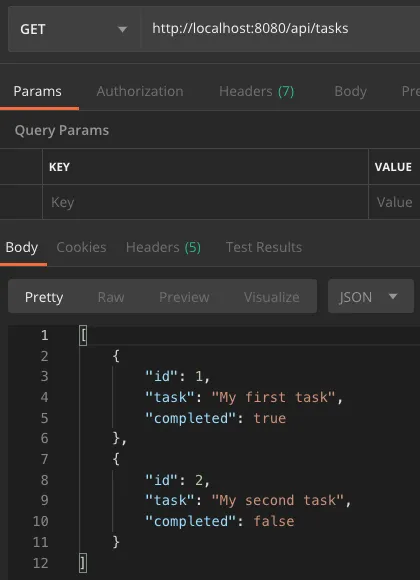Open the response Headers (5) tab

(x=163, y=247)
